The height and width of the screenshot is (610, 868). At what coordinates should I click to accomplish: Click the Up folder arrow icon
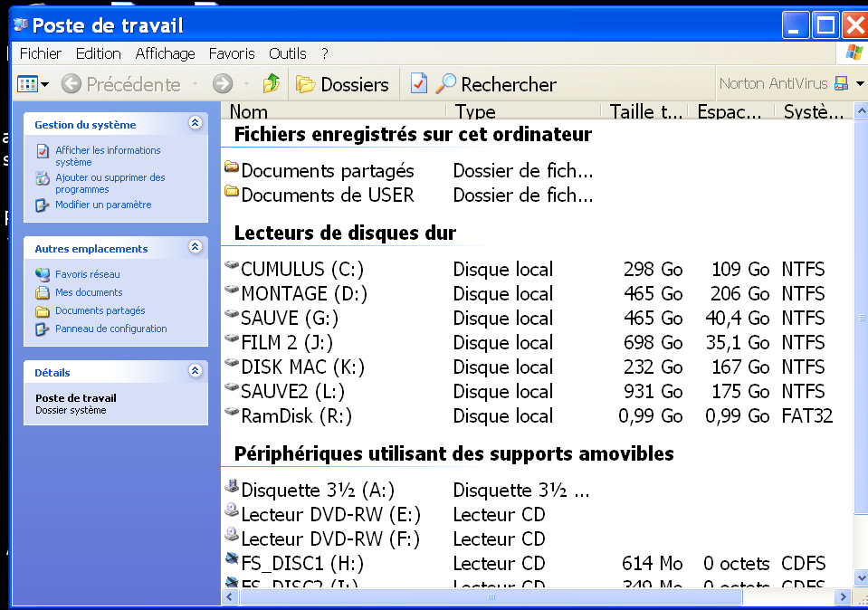click(x=272, y=84)
